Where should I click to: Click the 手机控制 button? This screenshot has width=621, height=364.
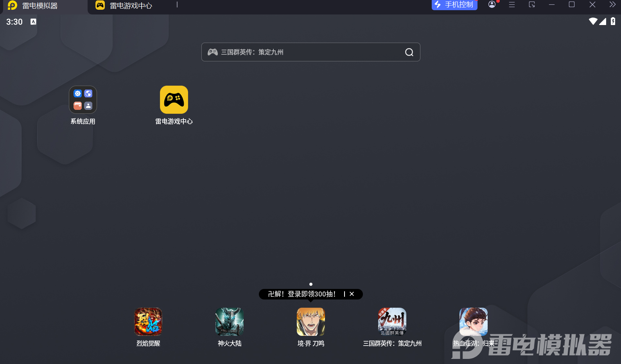(454, 5)
